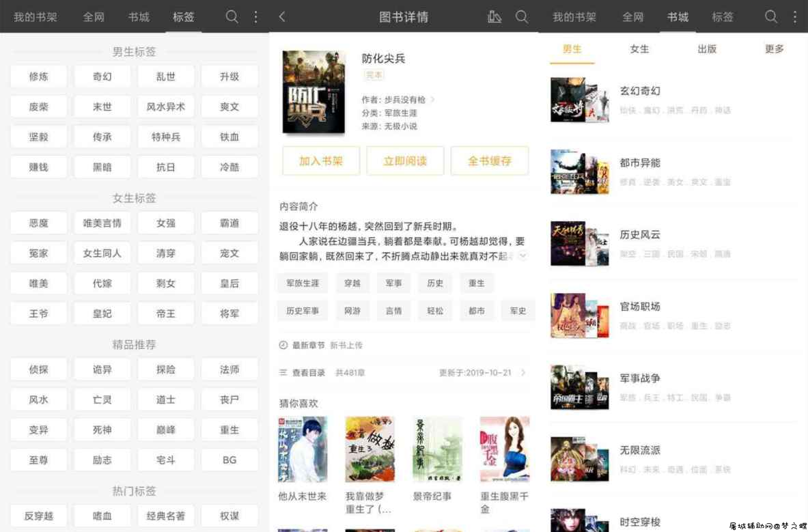Choose the 冷酷 tag

tap(229, 167)
